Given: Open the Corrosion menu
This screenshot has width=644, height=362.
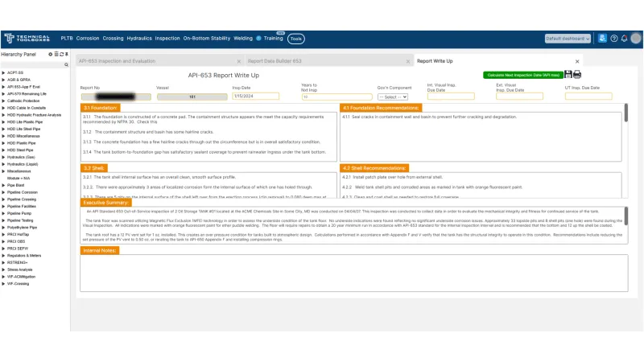Looking at the screenshot, I should pyautogui.click(x=88, y=38).
